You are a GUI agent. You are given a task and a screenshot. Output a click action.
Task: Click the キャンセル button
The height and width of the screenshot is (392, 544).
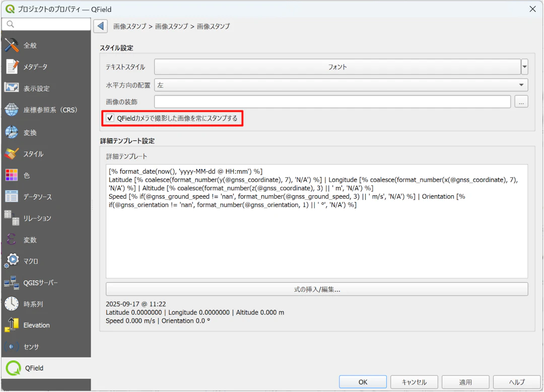[x=414, y=381]
